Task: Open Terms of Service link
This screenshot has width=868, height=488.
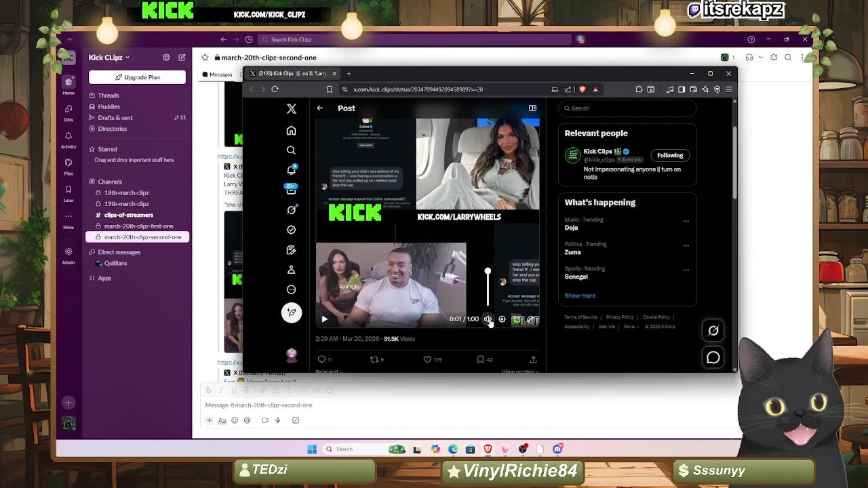Action: tap(580, 317)
